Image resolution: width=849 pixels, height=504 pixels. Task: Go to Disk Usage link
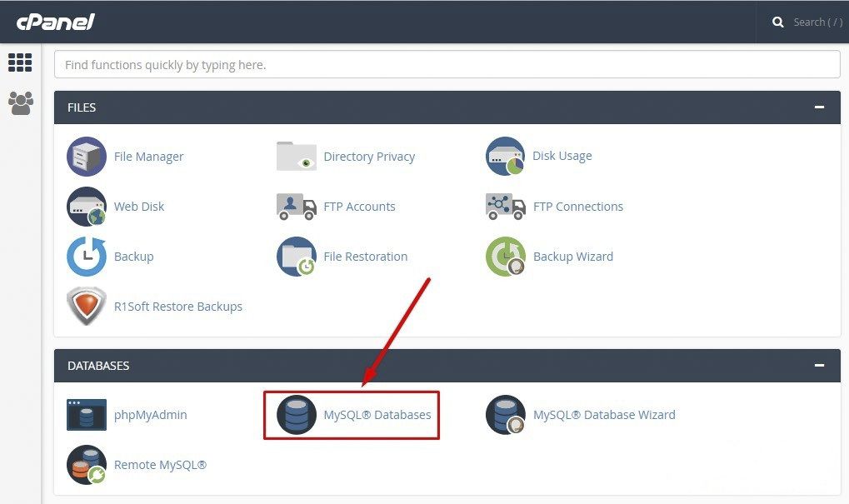coord(562,156)
